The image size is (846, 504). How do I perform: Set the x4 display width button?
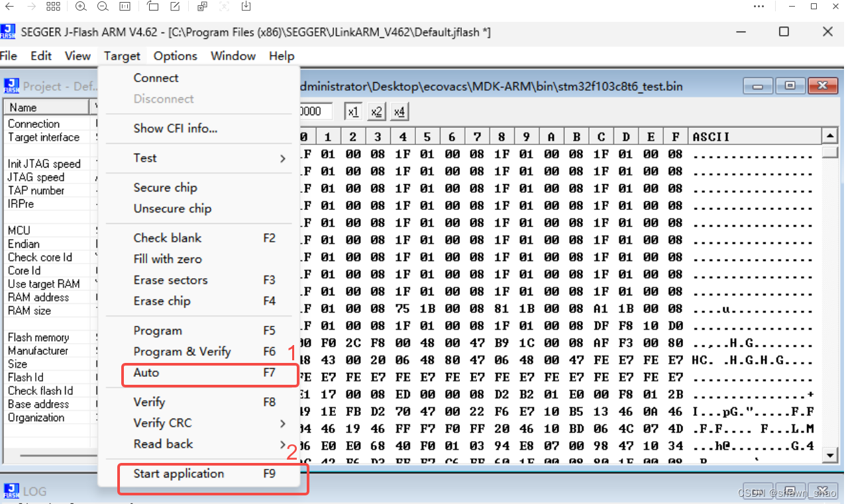pyautogui.click(x=399, y=112)
